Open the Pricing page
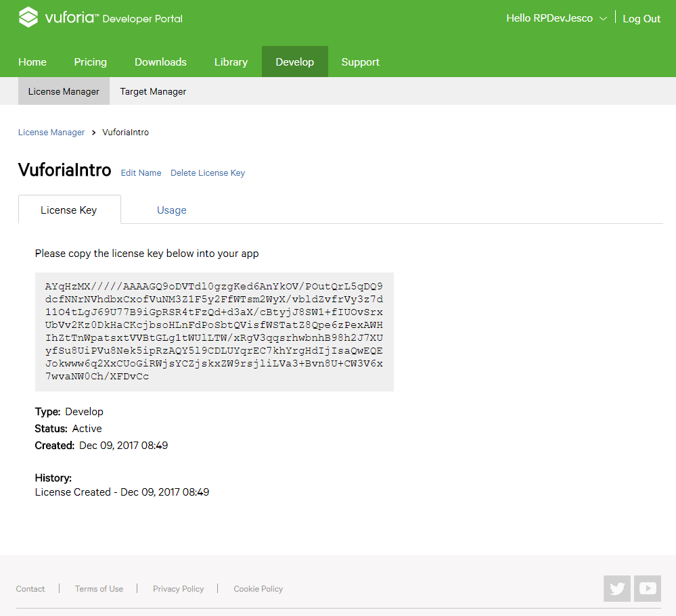Image resolution: width=676 pixels, height=616 pixels. click(x=91, y=62)
